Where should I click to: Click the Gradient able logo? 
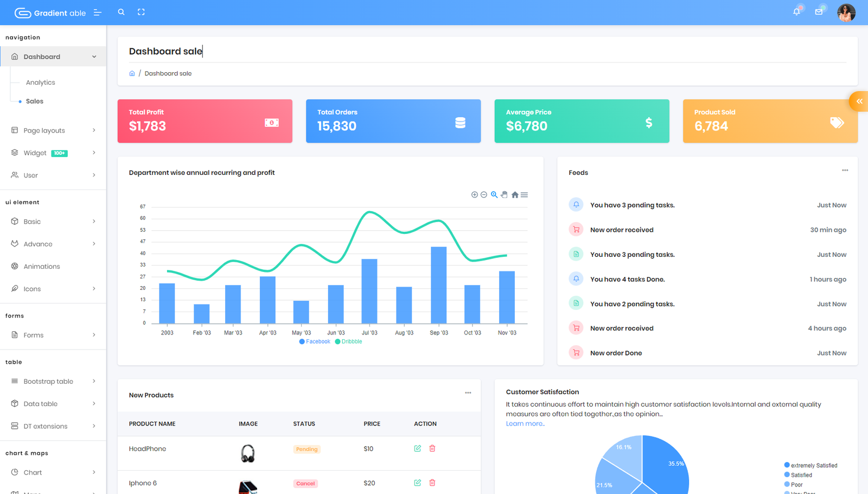[x=50, y=12]
